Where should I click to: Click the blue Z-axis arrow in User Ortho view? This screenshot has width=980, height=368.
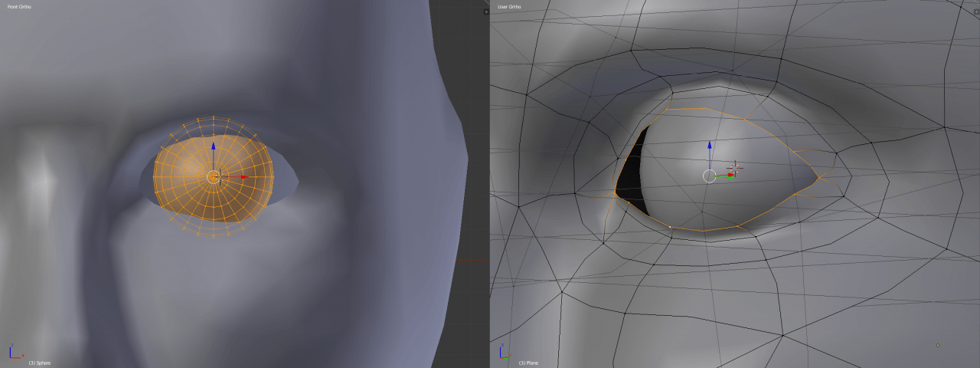pos(709,146)
